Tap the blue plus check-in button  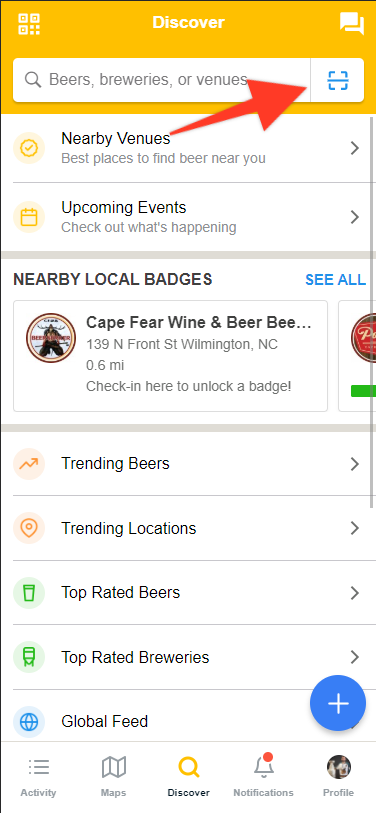tap(338, 703)
